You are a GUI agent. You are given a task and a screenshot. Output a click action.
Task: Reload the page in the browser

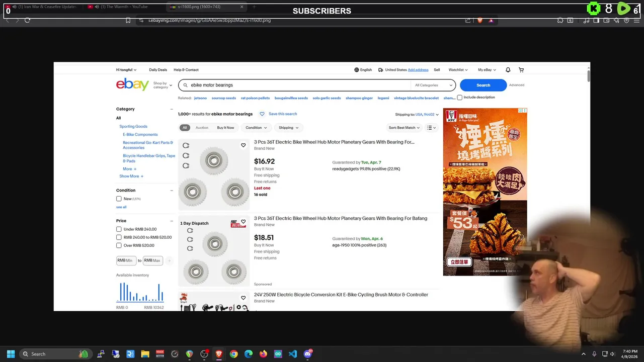tap(27, 20)
